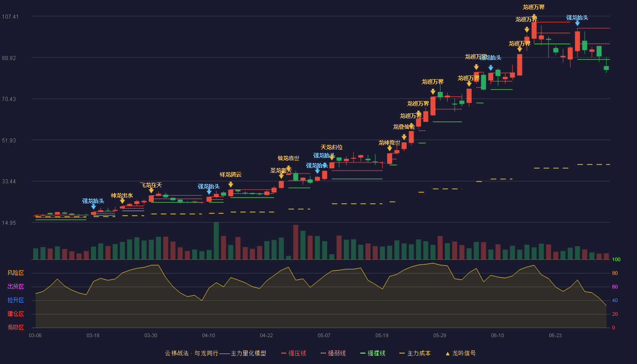Click the tallest green volume bar near 04-10
The image size is (637, 364).
coord(216,241)
